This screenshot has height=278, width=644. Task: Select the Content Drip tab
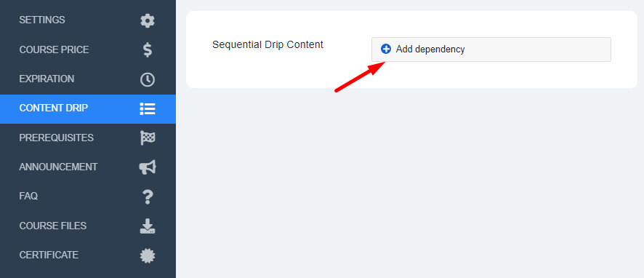[88, 108]
